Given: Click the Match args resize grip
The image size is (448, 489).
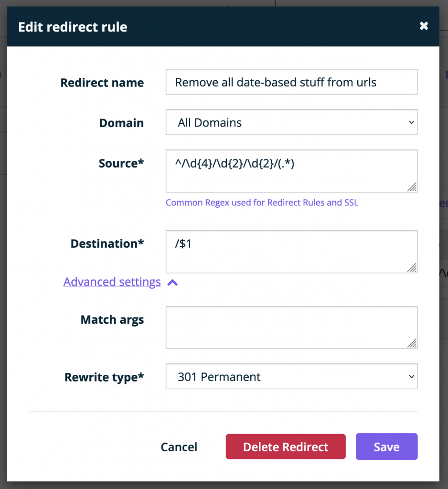Looking at the screenshot, I should click(x=412, y=343).
